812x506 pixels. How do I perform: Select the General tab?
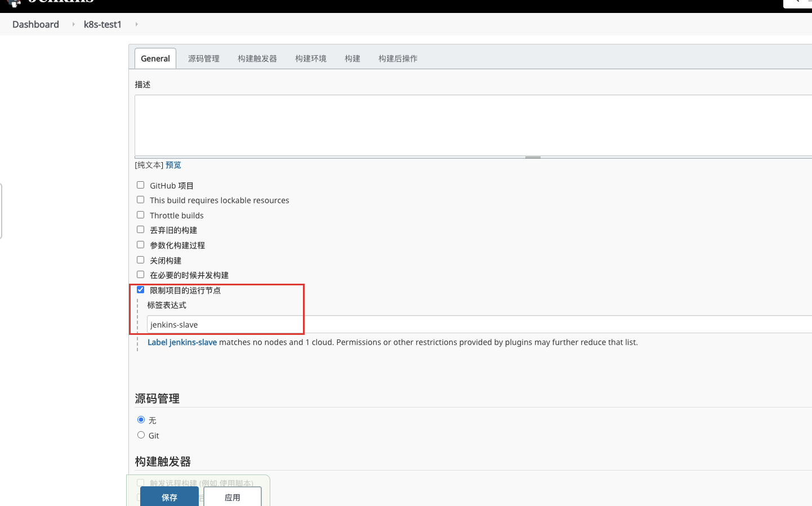[155, 59]
